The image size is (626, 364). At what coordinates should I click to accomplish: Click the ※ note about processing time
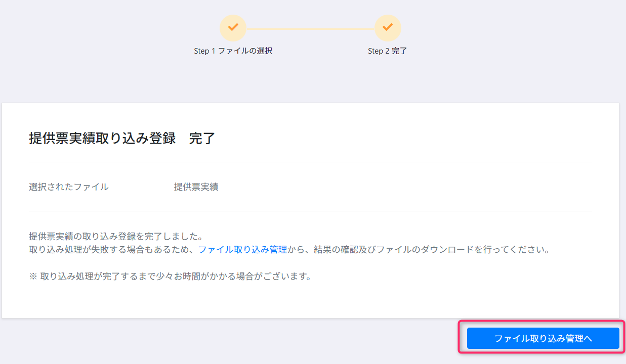tap(170, 277)
